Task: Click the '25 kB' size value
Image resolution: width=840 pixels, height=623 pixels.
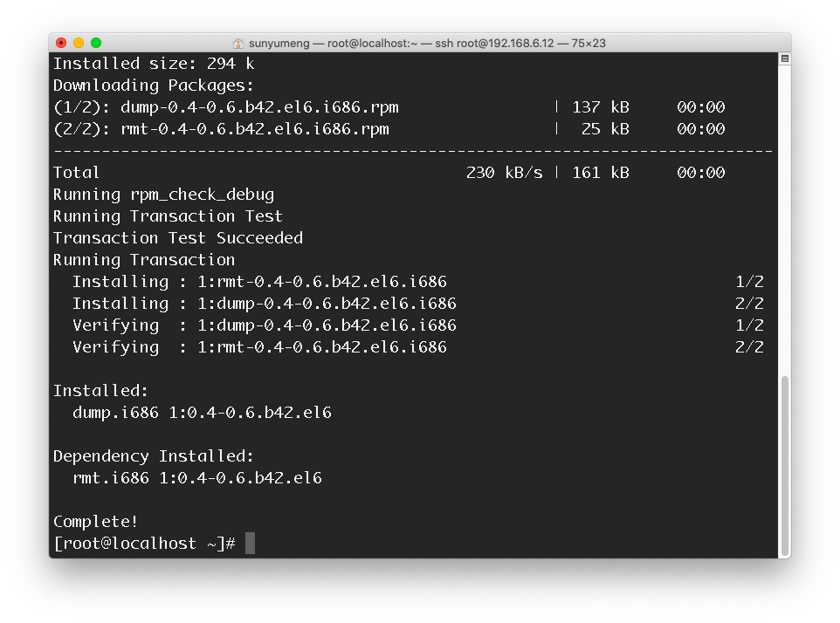Action: (605, 129)
